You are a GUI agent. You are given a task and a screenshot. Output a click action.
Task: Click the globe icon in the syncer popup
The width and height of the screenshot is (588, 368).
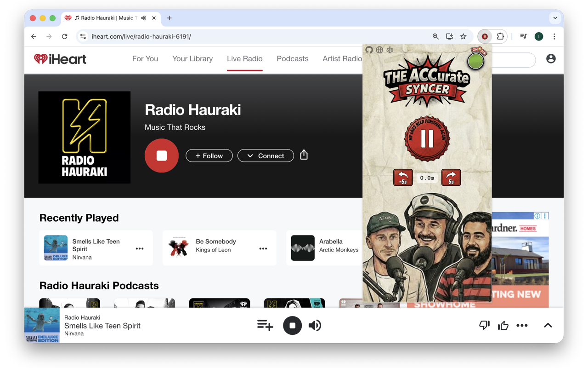(x=379, y=50)
